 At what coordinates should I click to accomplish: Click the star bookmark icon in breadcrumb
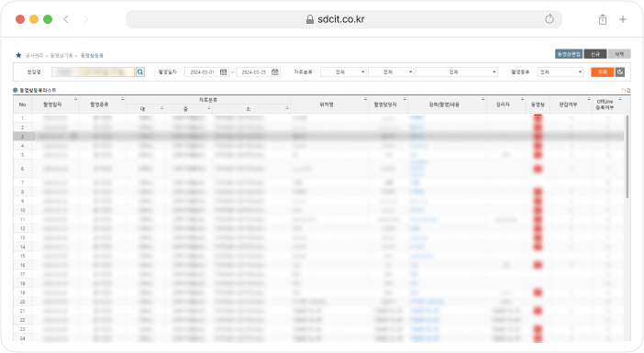pos(18,55)
